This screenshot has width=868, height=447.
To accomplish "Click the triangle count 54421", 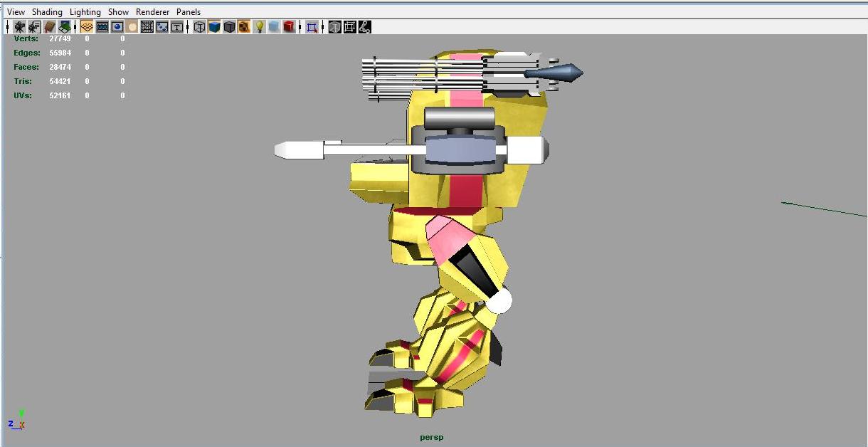I will [x=60, y=81].
